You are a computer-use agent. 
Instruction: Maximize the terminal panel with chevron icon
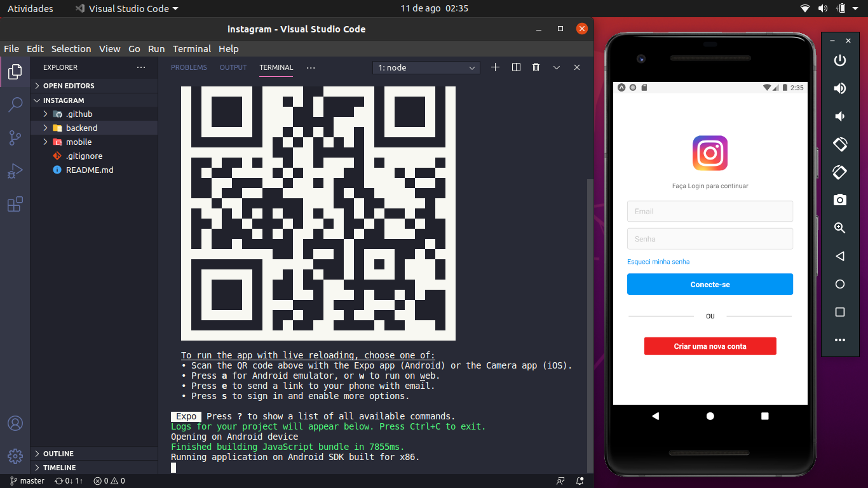click(557, 67)
